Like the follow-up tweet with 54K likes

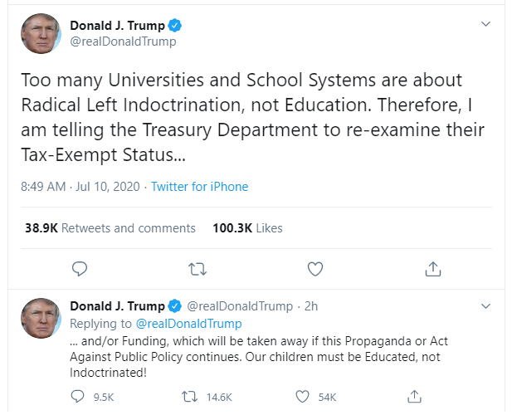click(304, 397)
